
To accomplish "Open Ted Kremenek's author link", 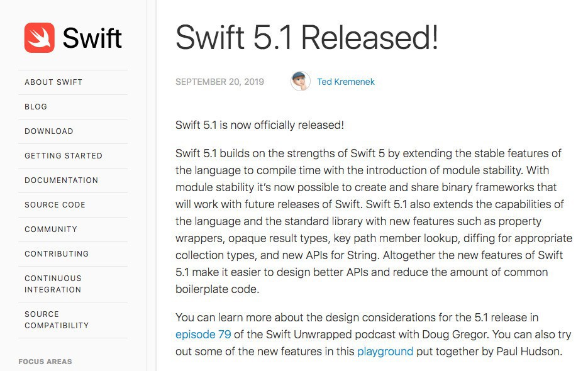I will [x=346, y=82].
